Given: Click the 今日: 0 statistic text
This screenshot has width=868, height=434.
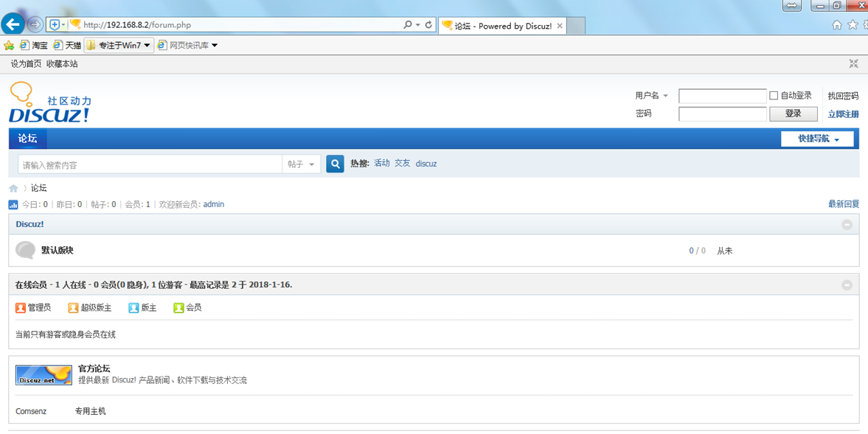Looking at the screenshot, I should (x=35, y=205).
